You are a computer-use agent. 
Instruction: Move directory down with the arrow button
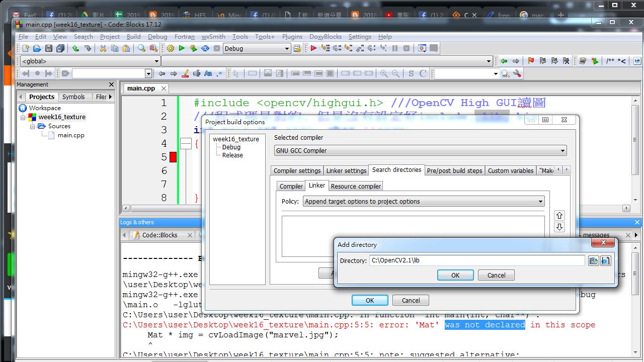(559, 227)
